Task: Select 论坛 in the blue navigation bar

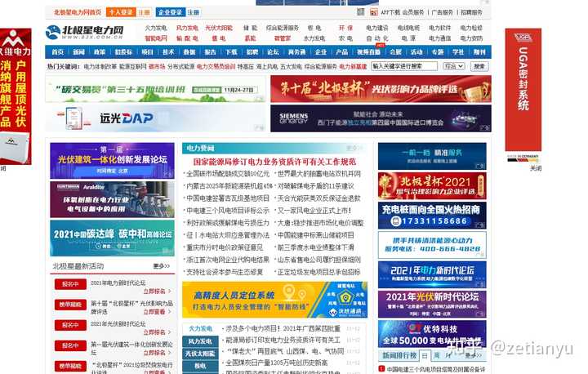Action: (273, 52)
